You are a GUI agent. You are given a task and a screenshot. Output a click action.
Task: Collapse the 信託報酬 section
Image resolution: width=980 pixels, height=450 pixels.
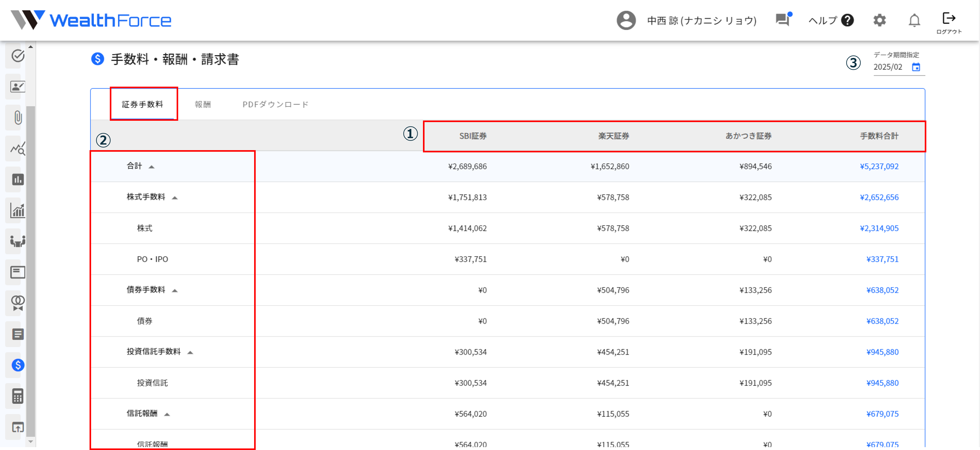pos(167,414)
